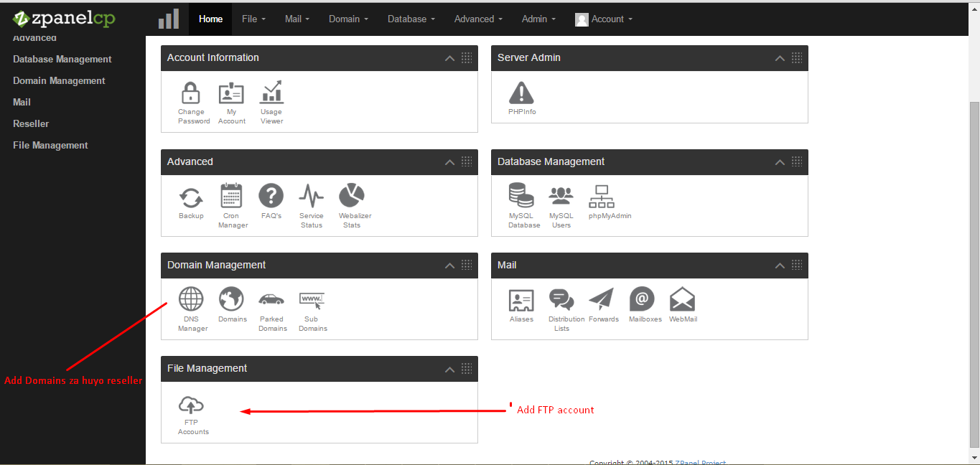Screen dimensions: 980x465
Task: Click the Mail panel grid handle
Action: coord(797,266)
